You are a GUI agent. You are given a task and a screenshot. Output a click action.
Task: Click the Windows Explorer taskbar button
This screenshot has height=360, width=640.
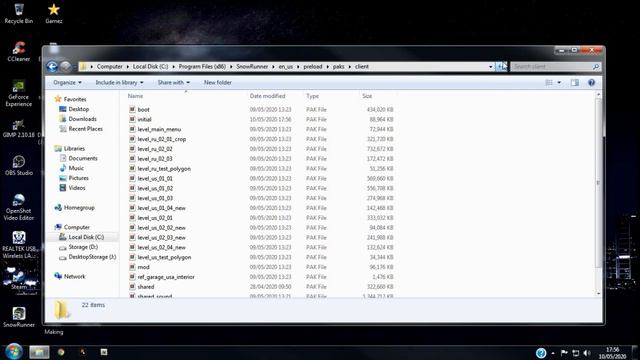click(x=39, y=352)
